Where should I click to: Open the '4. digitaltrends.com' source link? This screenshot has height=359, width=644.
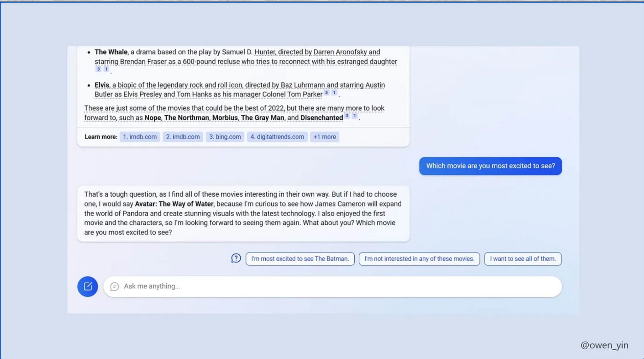click(x=277, y=137)
